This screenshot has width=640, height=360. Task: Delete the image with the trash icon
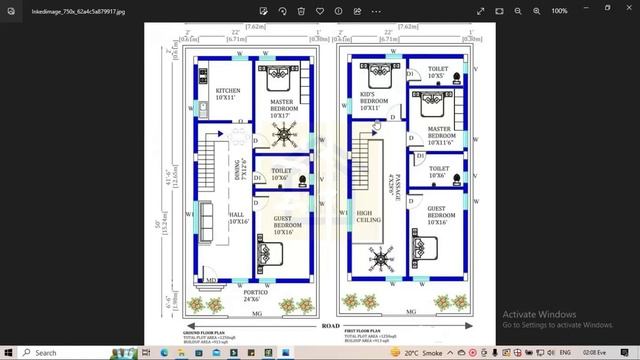tap(301, 11)
